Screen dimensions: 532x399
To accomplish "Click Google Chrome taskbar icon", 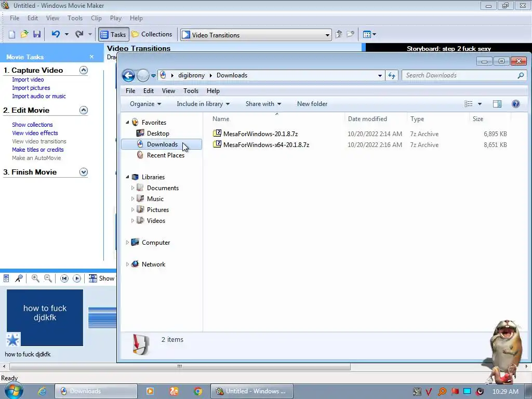I will point(198,391).
